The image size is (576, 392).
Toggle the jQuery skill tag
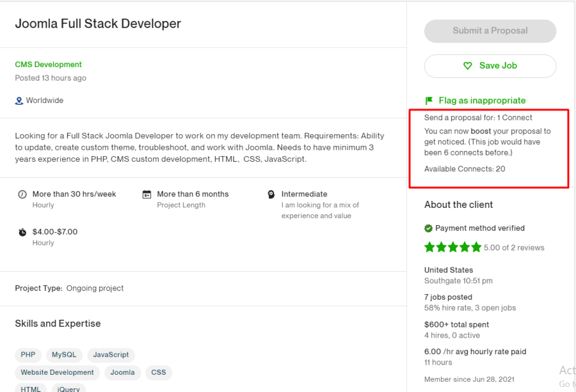68,389
